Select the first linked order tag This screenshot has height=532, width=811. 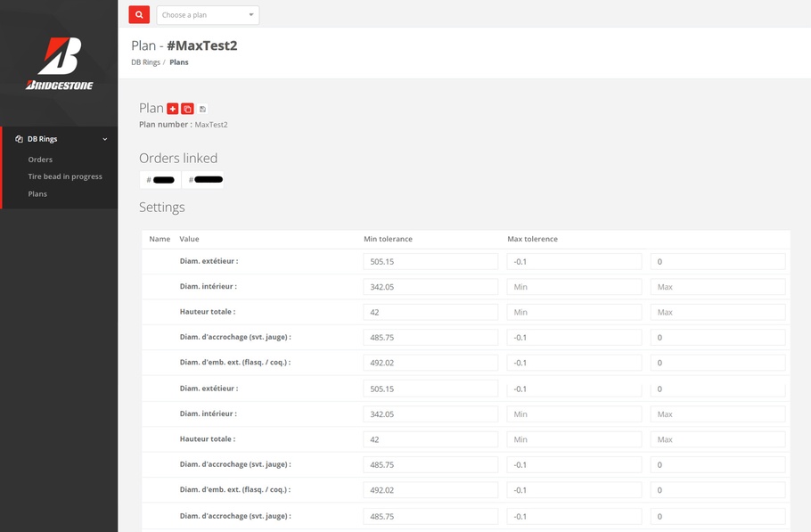click(x=160, y=180)
